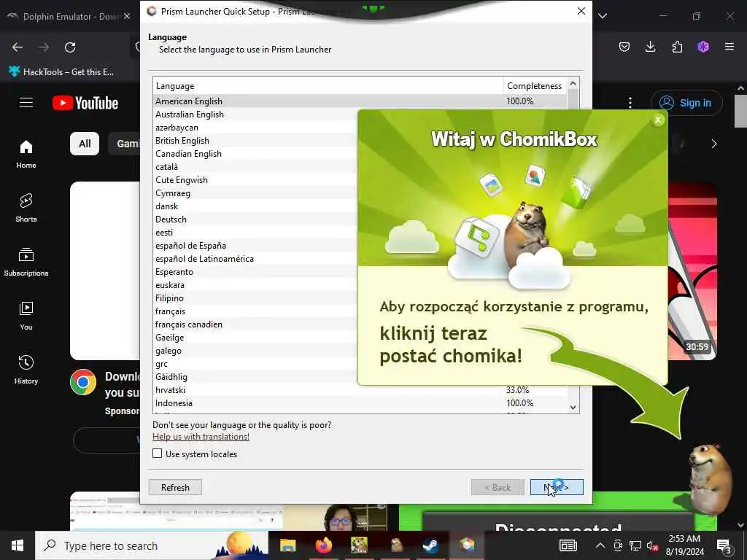Select Deutsch in language list
This screenshot has height=560, width=747.
[171, 219]
